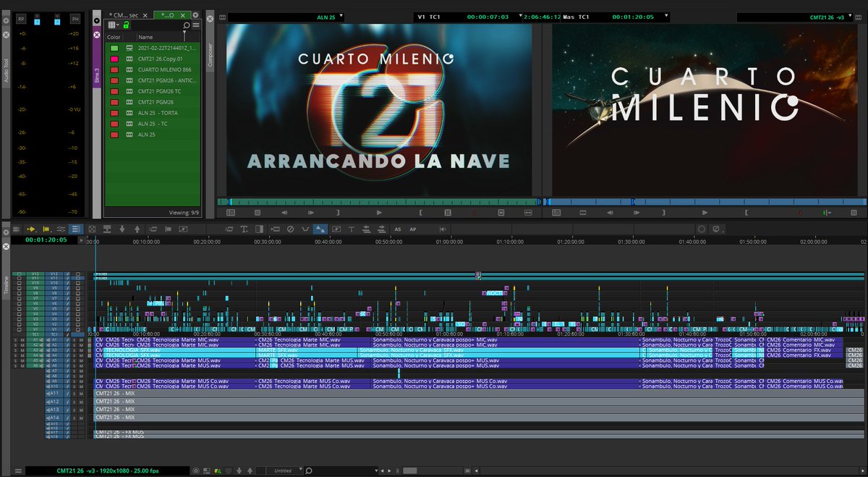This screenshot has height=477, width=868.
Task: Click the Color column header in the bin
Action: [x=114, y=37]
